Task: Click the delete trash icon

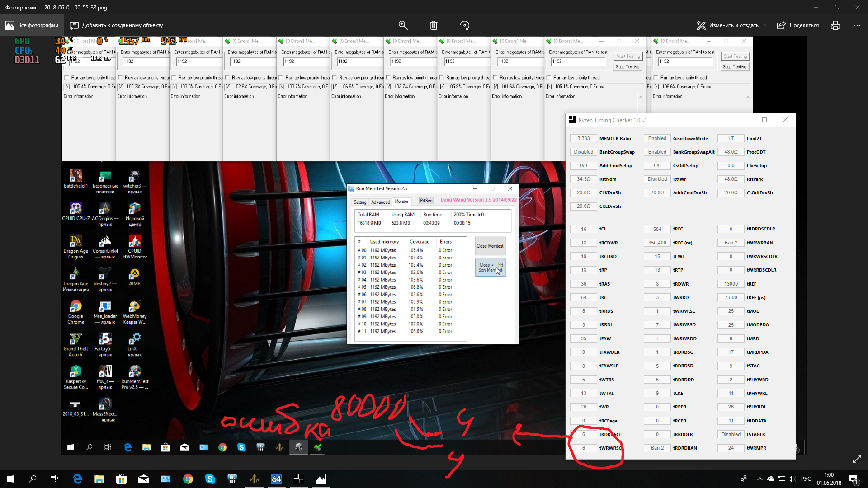Action: click(434, 25)
